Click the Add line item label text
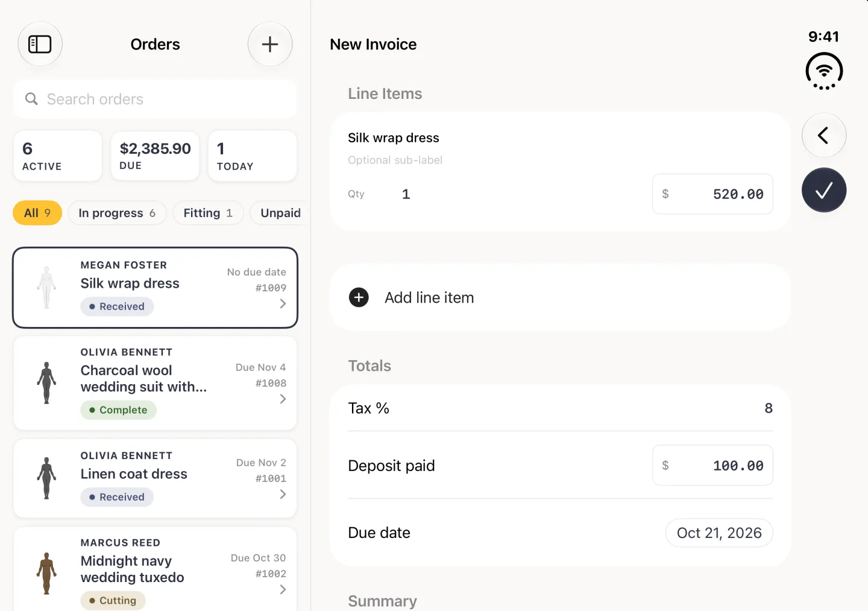The image size is (868, 611). pos(429,297)
